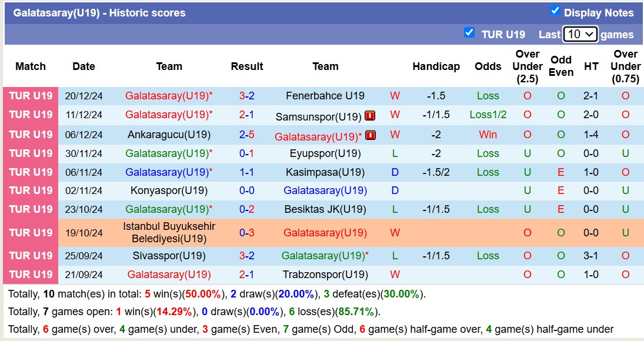Open Kasimpasa(U19) team link

325,172
